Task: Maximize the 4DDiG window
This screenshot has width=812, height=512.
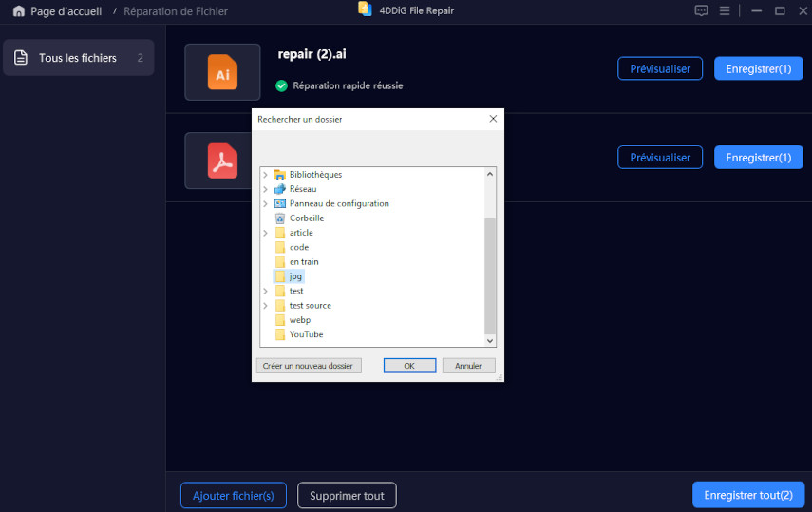Action: [x=780, y=10]
